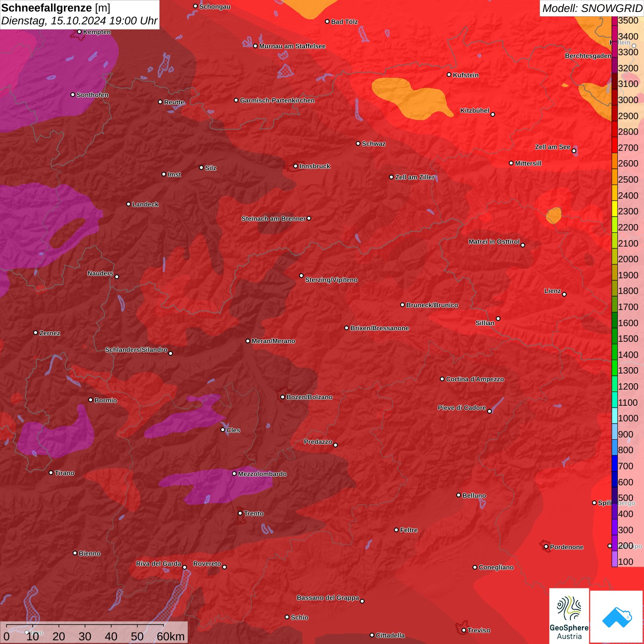
Task: Click the Trento city marker
Action: 240,513
